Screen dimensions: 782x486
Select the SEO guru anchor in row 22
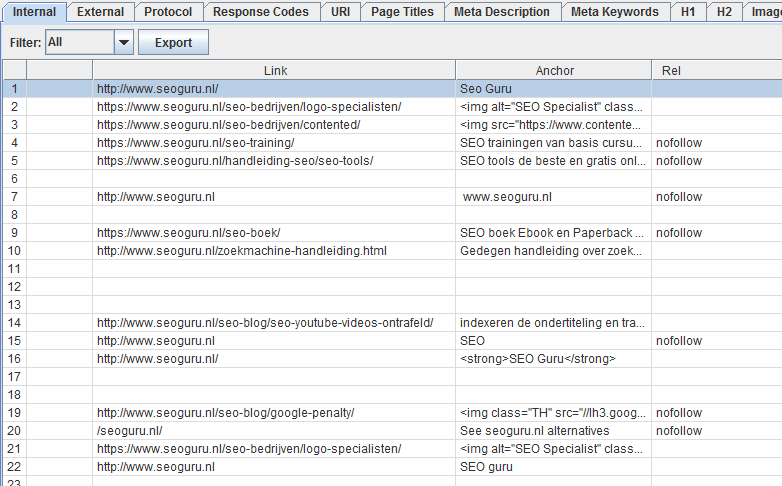(x=554, y=467)
